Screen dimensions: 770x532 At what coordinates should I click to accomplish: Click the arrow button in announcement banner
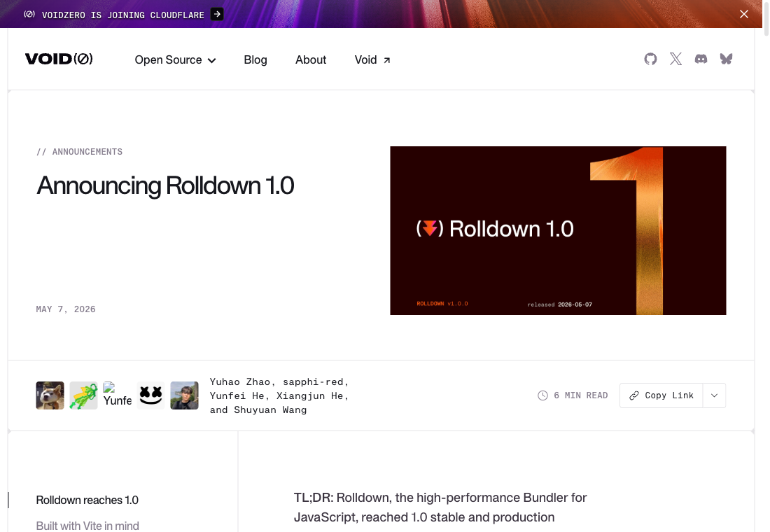217,14
